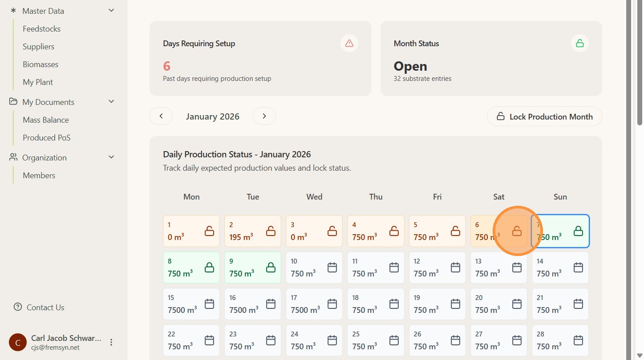
Task: Open Mass Balance in the sidebar
Action: [46, 120]
